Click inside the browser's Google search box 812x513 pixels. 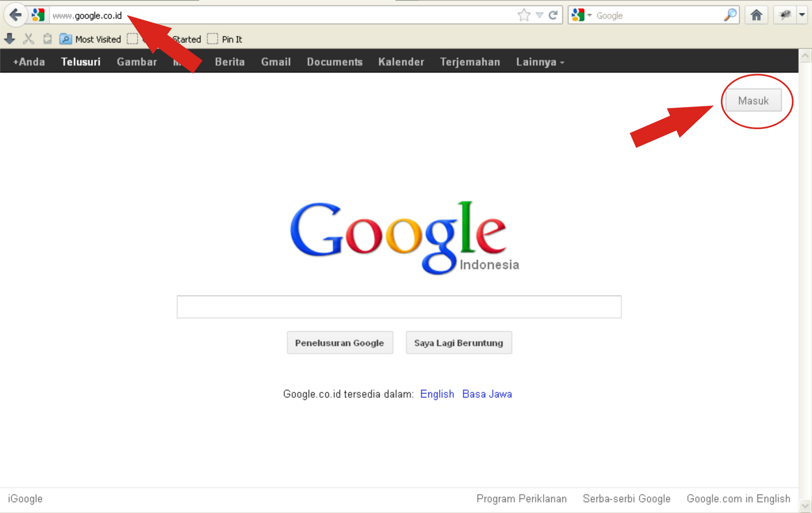[658, 16]
